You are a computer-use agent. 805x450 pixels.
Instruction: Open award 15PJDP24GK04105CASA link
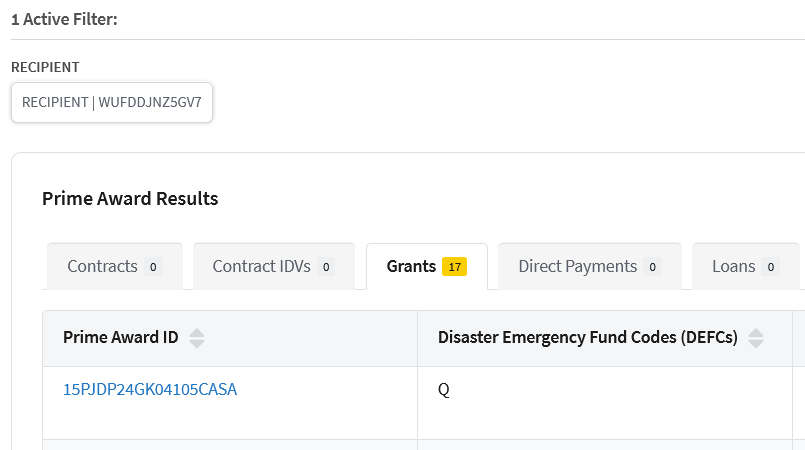150,390
